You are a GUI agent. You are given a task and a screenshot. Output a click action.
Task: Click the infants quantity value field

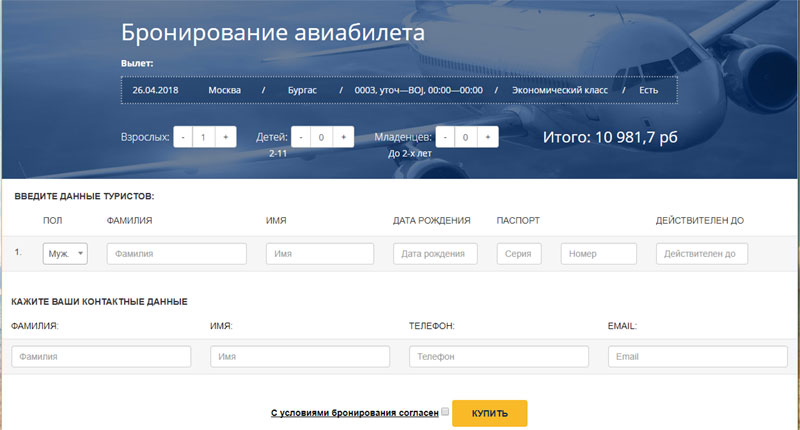coord(466,137)
